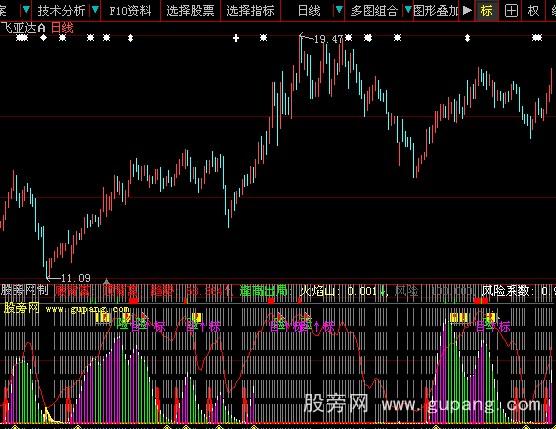
Task: Click the diamond info marker above chart
Action: pos(43,38)
